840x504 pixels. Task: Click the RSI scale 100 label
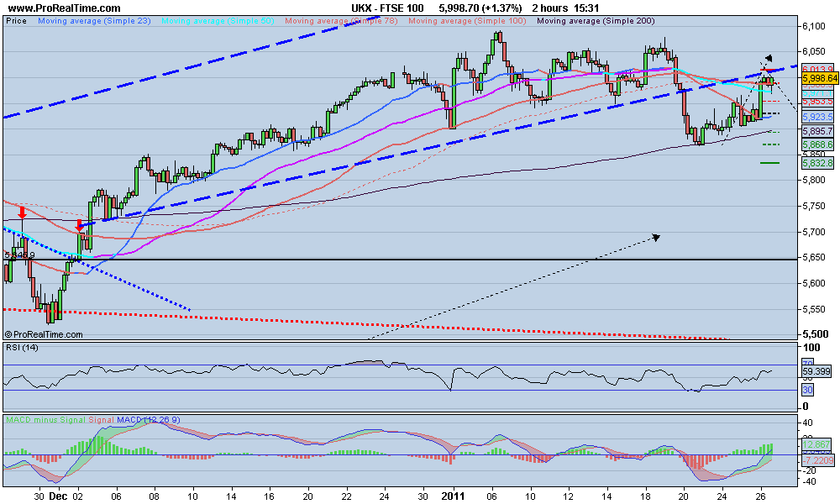(x=810, y=348)
